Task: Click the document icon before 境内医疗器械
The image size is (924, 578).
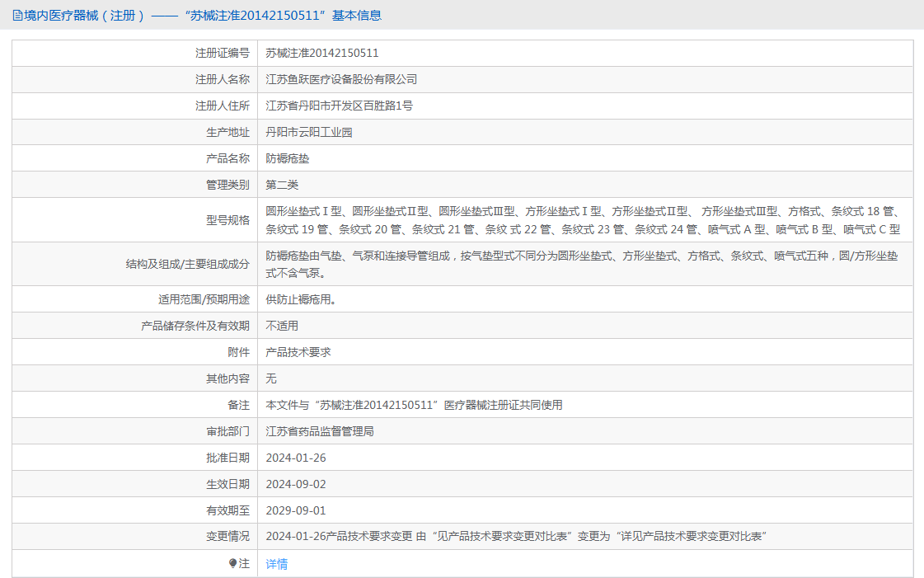Action: click(x=17, y=16)
